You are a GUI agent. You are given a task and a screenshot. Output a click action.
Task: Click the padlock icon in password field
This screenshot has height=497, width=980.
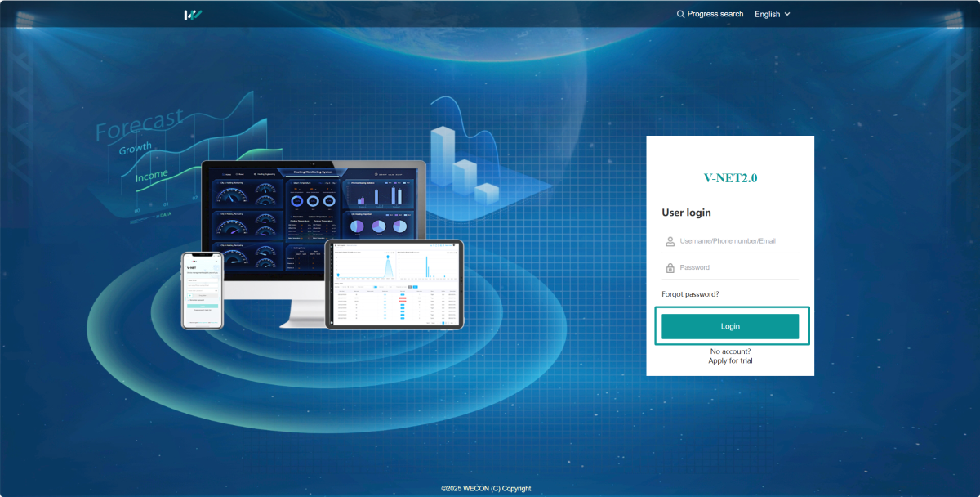pyautogui.click(x=670, y=267)
